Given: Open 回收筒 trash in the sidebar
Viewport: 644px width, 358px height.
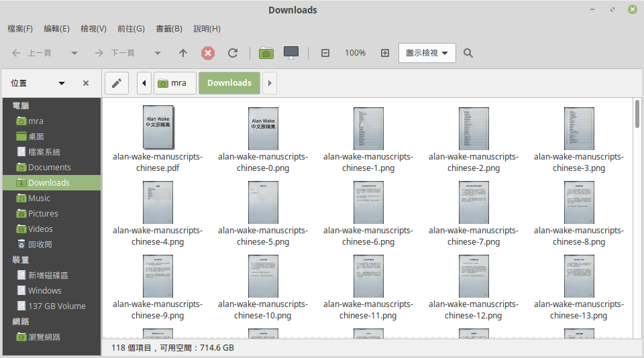Looking at the screenshot, I should [x=52, y=244].
